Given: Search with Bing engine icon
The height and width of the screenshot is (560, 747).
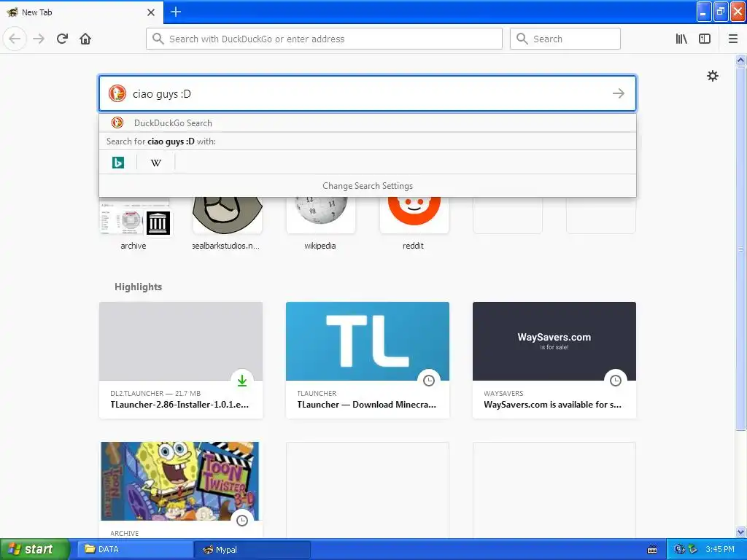Looking at the screenshot, I should [117, 163].
